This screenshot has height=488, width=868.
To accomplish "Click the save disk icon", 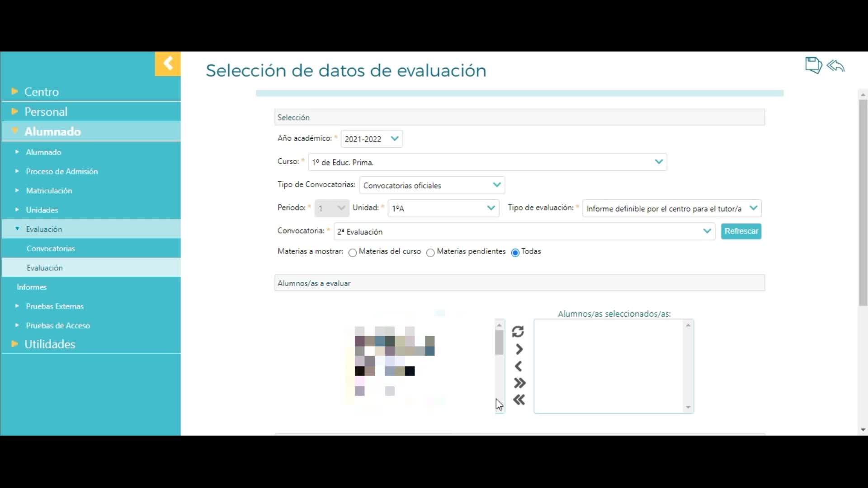I will coord(813,66).
